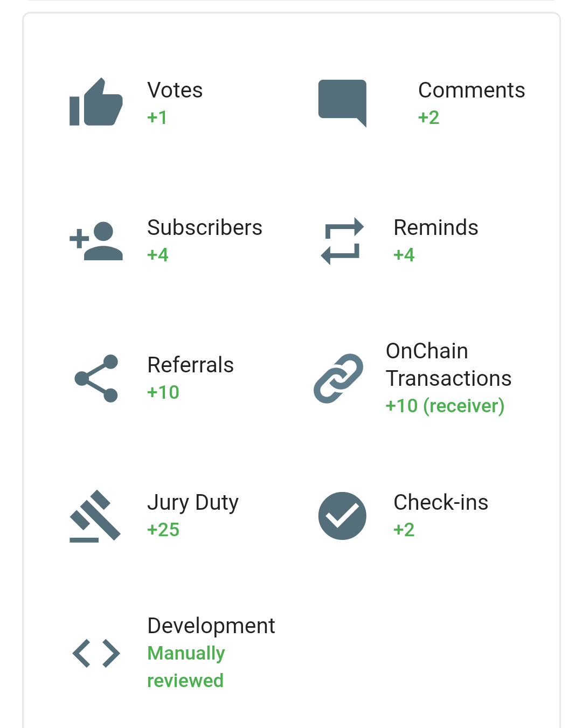Click the Jury Duty gavel icon
The height and width of the screenshot is (728, 582).
pyautogui.click(x=95, y=516)
